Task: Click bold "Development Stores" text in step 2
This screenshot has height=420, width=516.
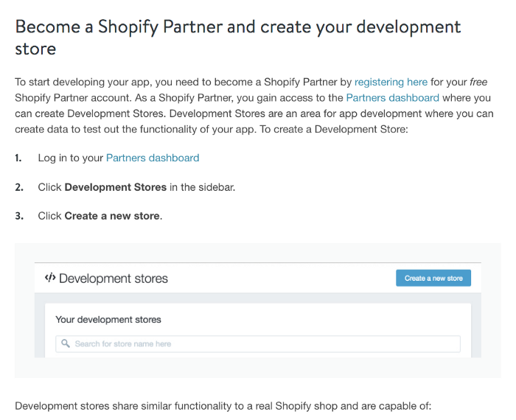Action: (116, 187)
